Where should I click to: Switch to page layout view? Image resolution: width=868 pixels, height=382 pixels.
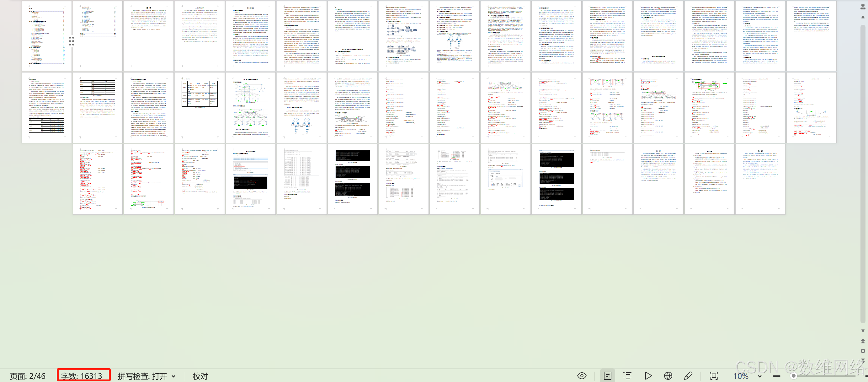point(608,376)
